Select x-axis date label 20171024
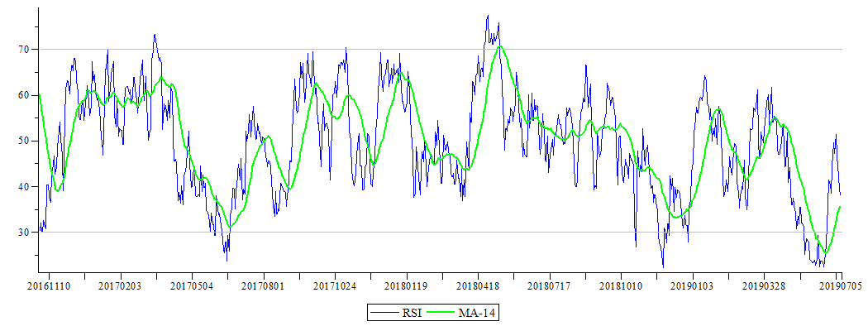868x331 pixels. coord(336,286)
